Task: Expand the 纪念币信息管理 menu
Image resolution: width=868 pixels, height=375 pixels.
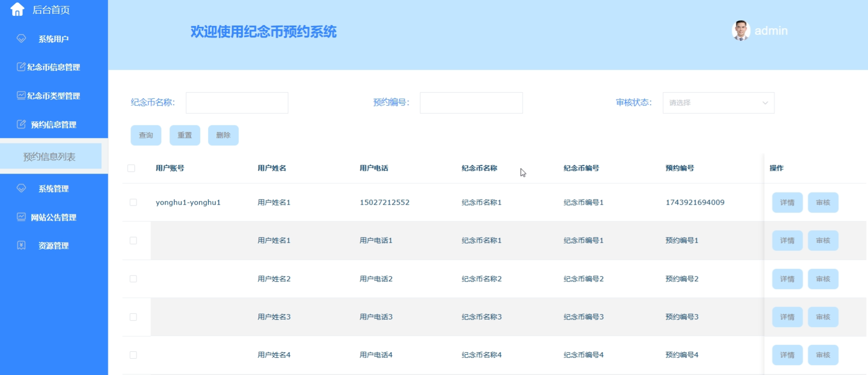Action: coord(54,67)
